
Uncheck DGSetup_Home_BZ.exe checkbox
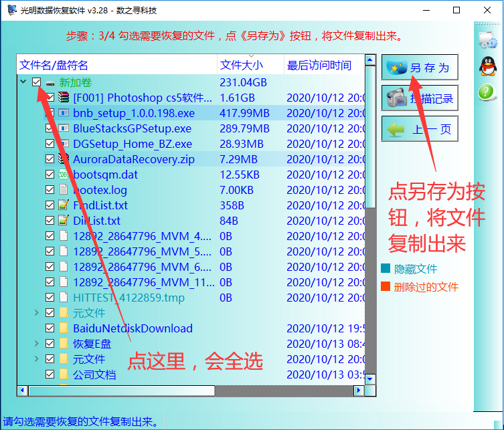(50, 144)
